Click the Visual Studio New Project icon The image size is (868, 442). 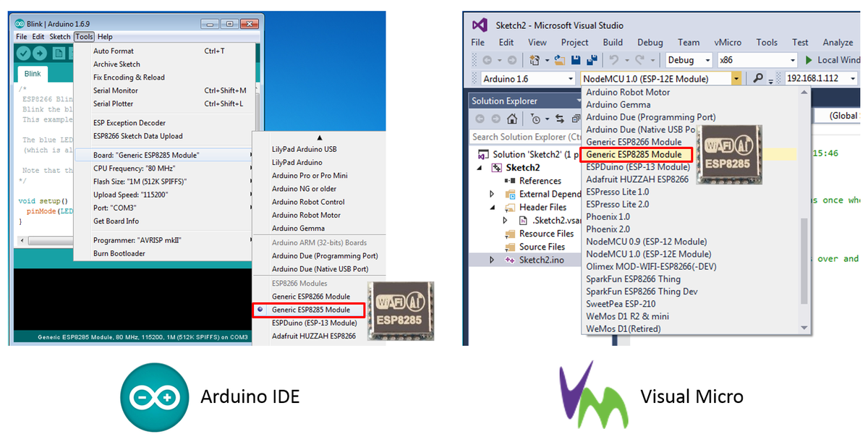(x=535, y=60)
